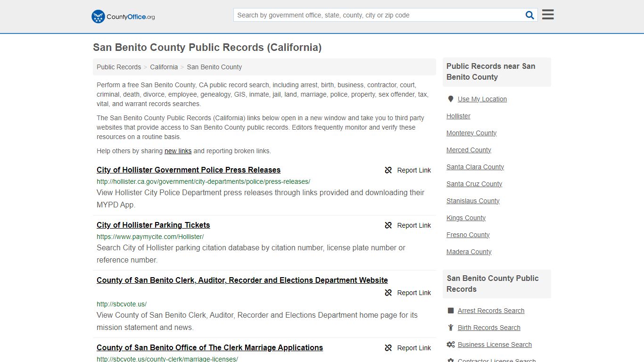Image resolution: width=644 pixels, height=362 pixels.
Task: Click broken link icon for Clerk, Auditor, Recorder Website
Action: (388, 293)
